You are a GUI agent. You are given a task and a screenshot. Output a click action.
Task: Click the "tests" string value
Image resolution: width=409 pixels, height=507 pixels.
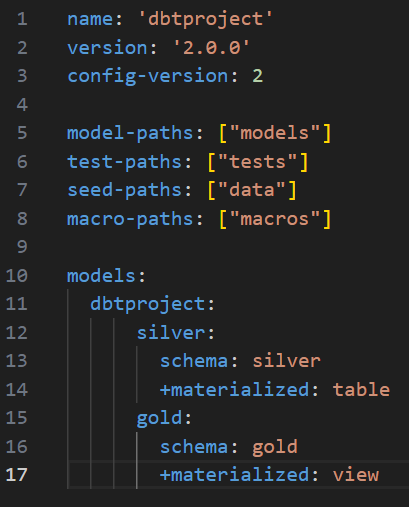point(257,162)
